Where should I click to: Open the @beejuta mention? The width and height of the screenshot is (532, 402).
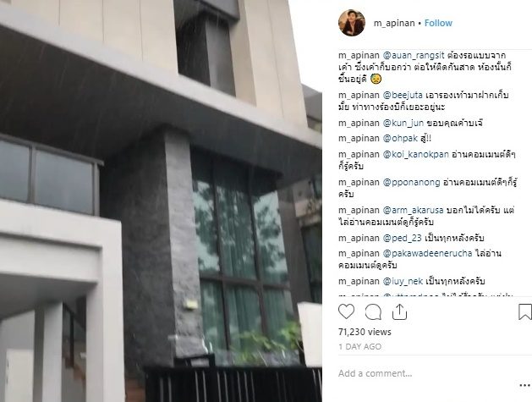tap(403, 95)
